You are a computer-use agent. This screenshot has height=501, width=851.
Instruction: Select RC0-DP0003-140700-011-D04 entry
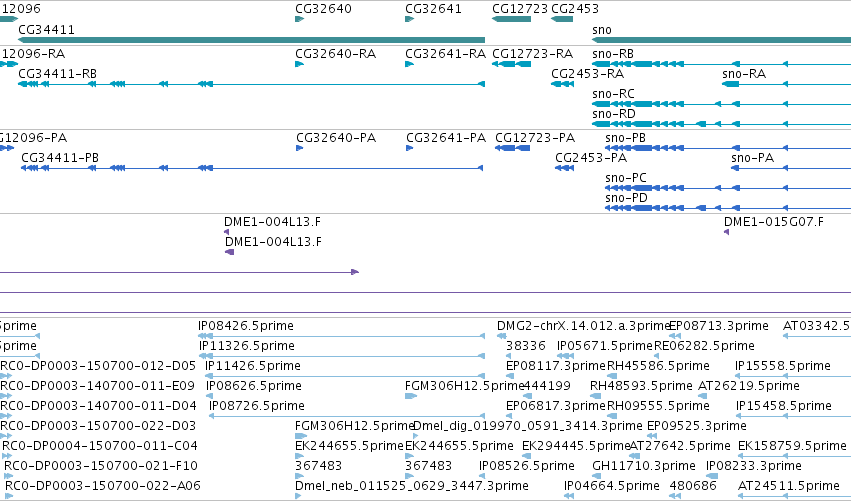click(98, 406)
